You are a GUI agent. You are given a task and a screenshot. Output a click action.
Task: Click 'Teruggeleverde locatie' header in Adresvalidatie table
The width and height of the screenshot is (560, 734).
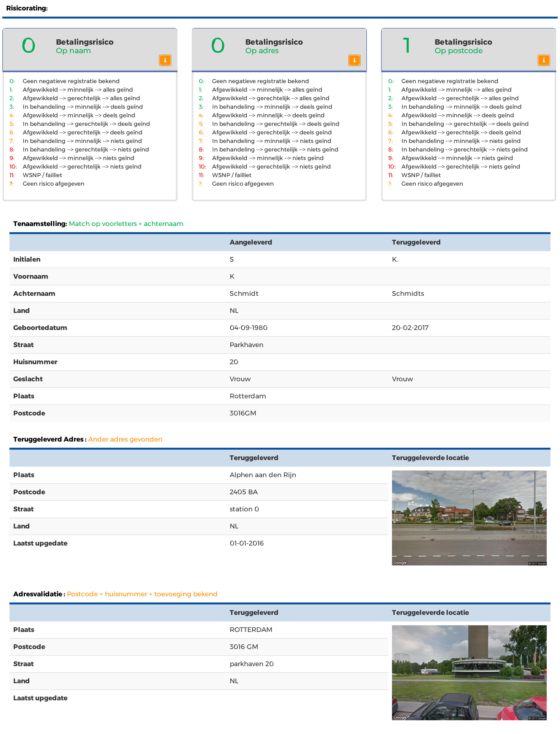pos(430,613)
